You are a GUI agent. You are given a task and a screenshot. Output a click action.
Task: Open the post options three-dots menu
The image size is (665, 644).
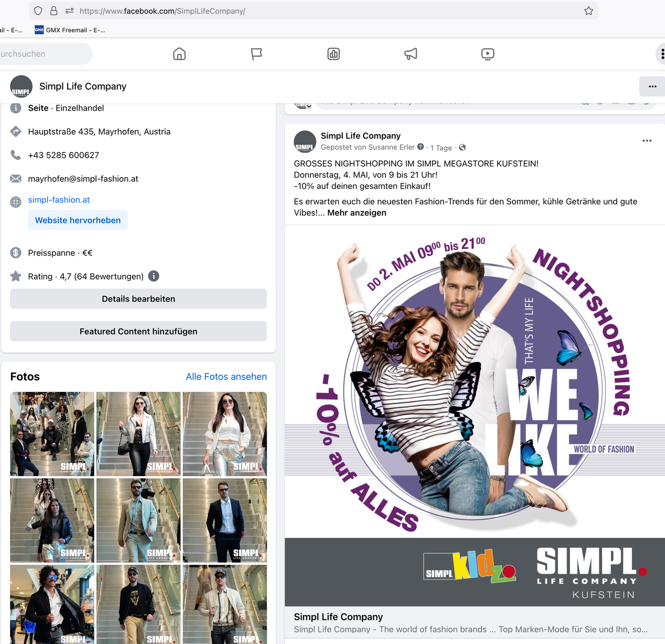(x=647, y=141)
